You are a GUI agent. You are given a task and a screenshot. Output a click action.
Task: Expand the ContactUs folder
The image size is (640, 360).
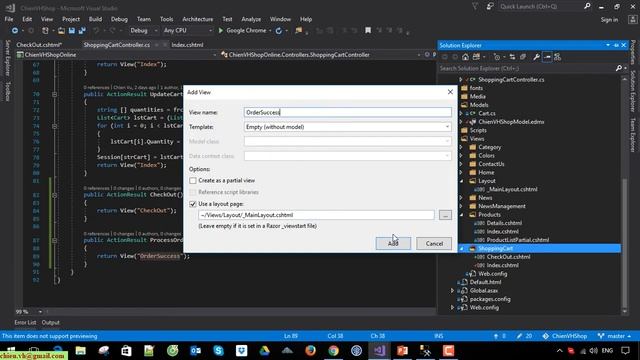461,164
